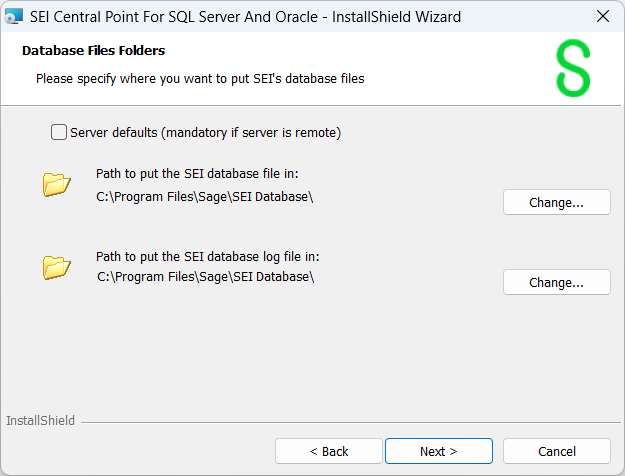Click the database file path text
625x476 pixels.
205,196
